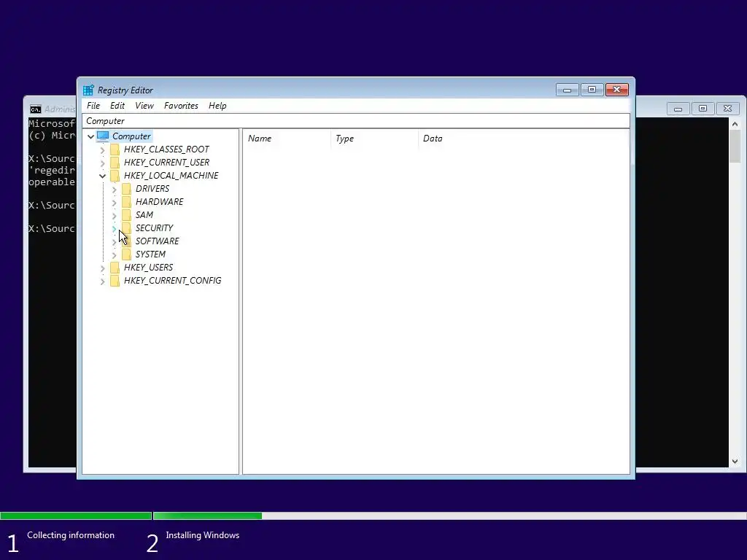
Task: Open the Favorites menu
Action: tap(181, 106)
